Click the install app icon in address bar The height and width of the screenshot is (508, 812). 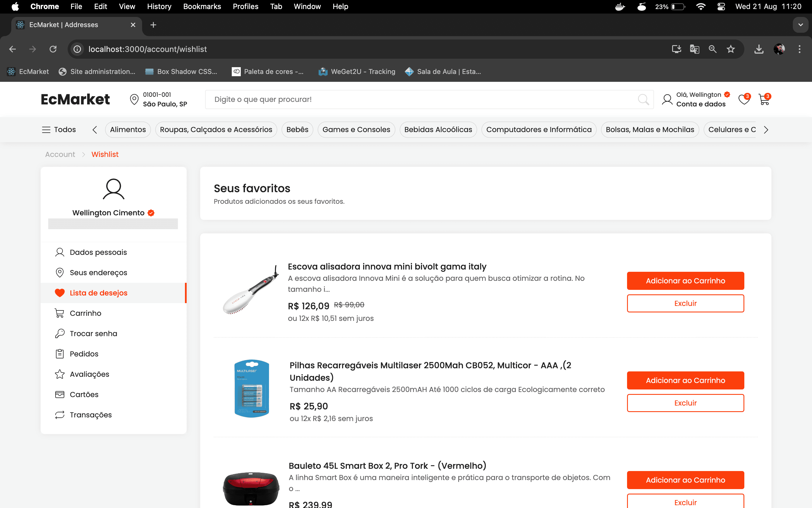(676, 49)
